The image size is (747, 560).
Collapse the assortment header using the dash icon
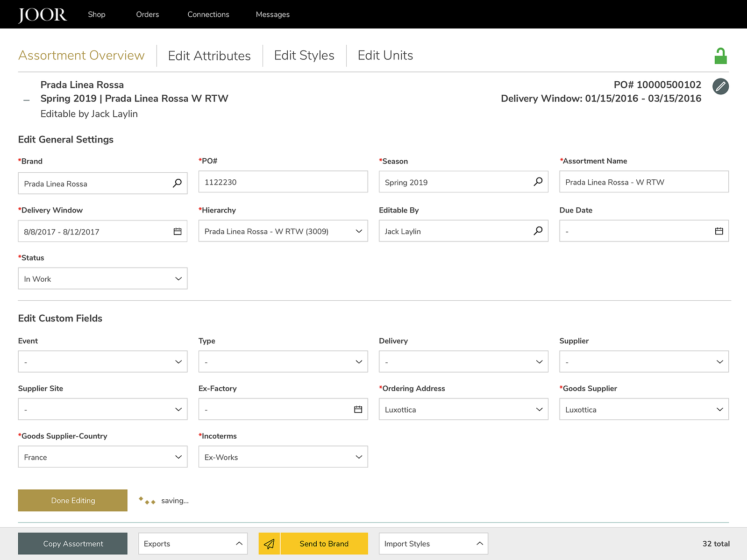27,100
